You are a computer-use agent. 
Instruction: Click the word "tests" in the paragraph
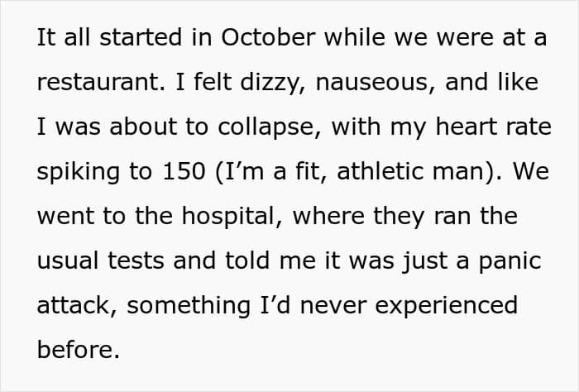pos(136,261)
